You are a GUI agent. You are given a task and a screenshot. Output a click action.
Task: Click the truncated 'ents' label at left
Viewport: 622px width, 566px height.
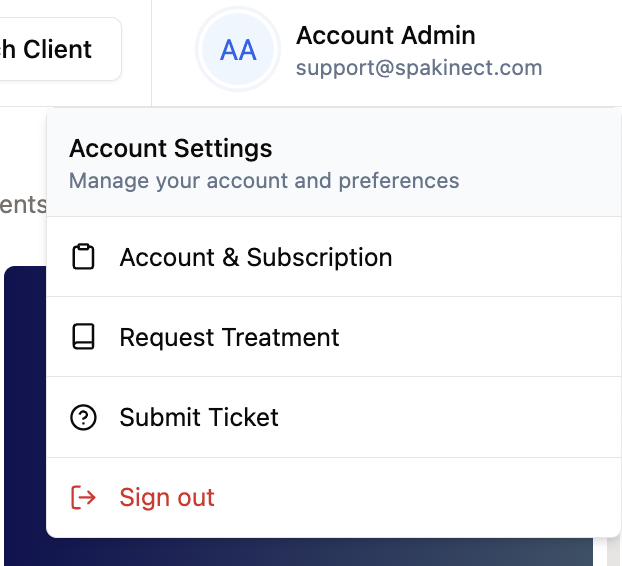point(23,205)
